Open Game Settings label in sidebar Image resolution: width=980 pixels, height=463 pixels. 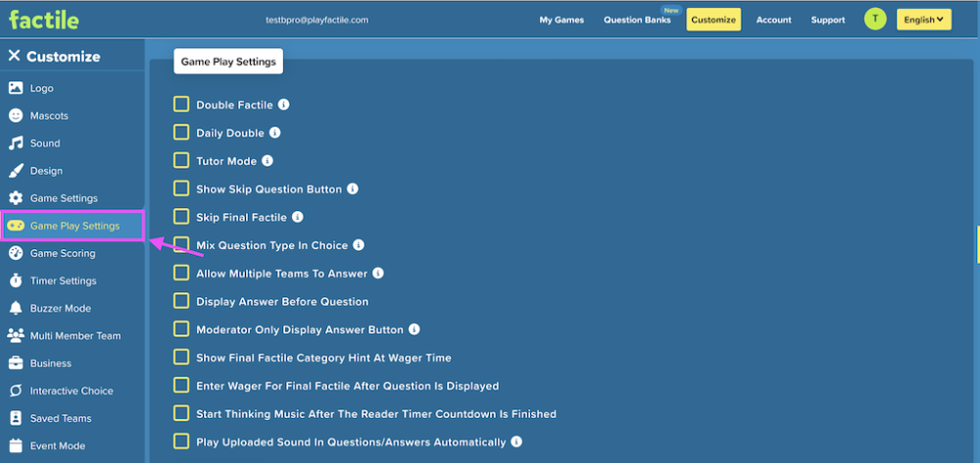pyautogui.click(x=64, y=198)
